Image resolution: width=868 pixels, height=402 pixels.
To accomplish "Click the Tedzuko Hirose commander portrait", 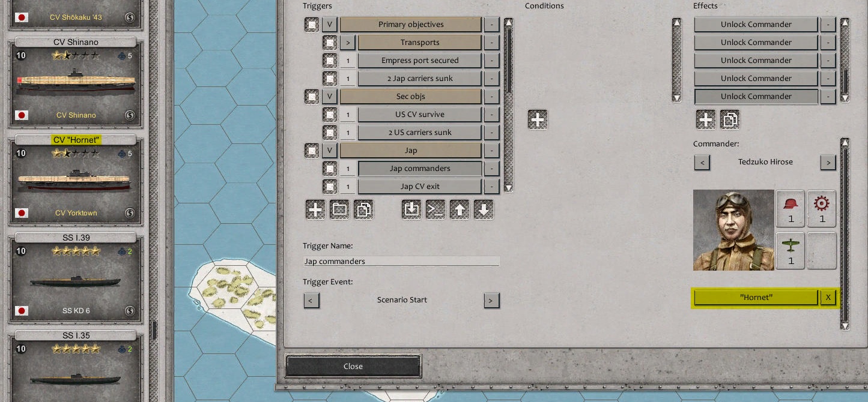I will (733, 230).
